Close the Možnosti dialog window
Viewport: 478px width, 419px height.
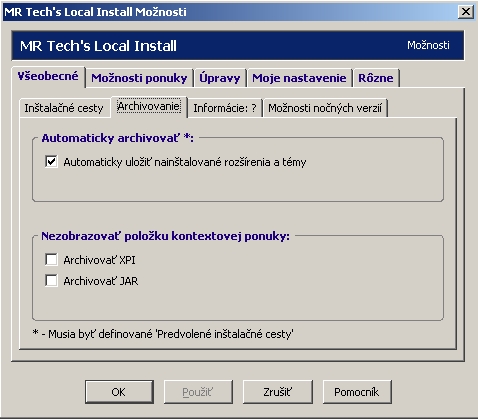point(466,12)
